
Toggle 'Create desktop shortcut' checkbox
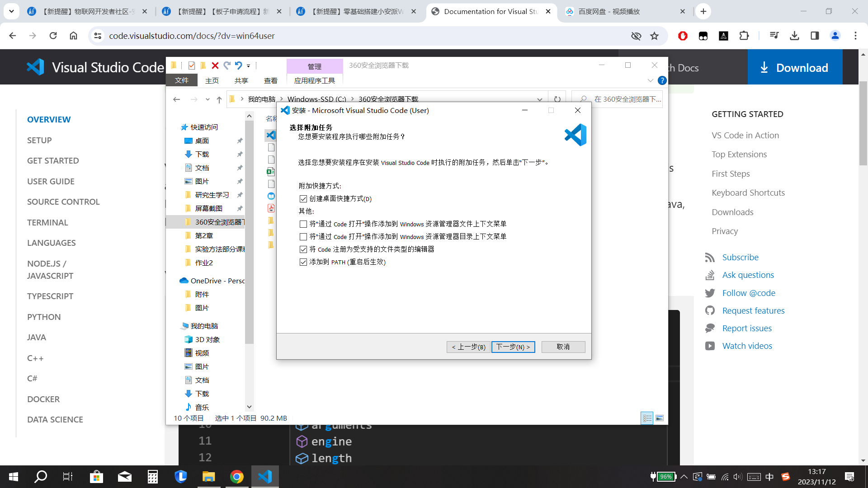click(x=302, y=198)
